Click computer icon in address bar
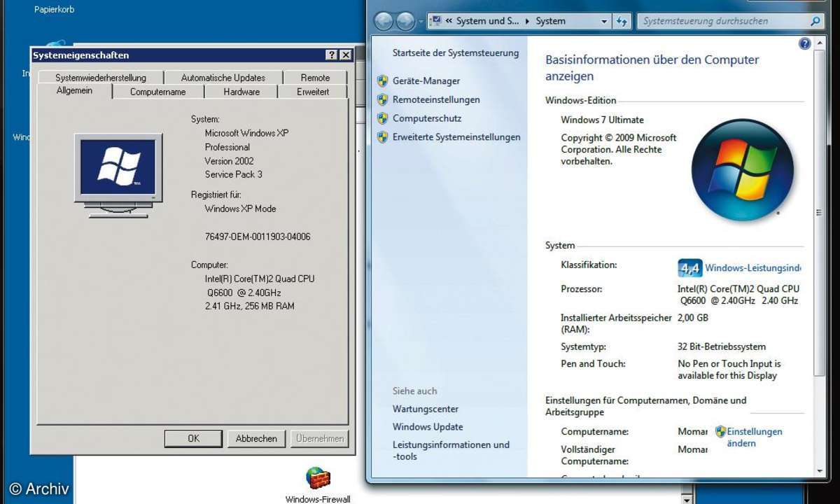The width and height of the screenshot is (840, 504). pos(437,21)
